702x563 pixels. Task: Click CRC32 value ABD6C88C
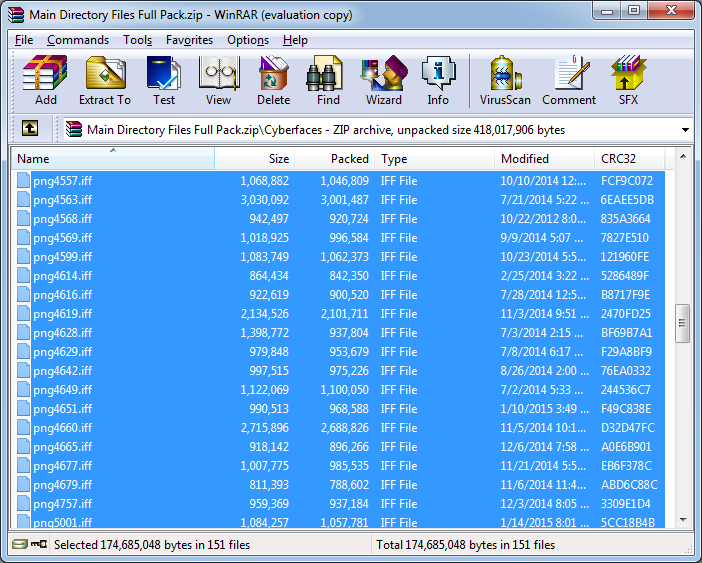[629, 485]
